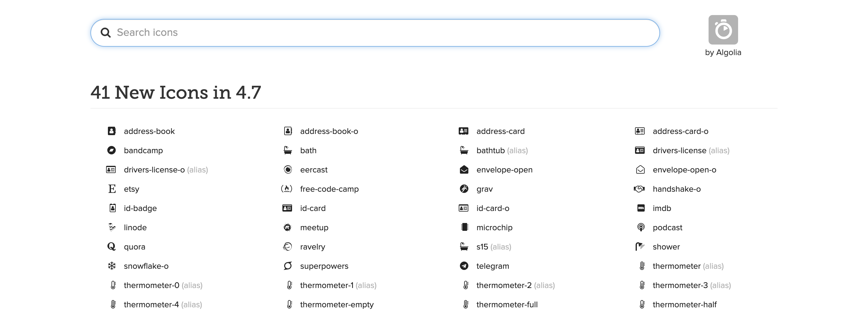Open the thermometer-1 (alias) link
The image size is (868, 316).
338,285
